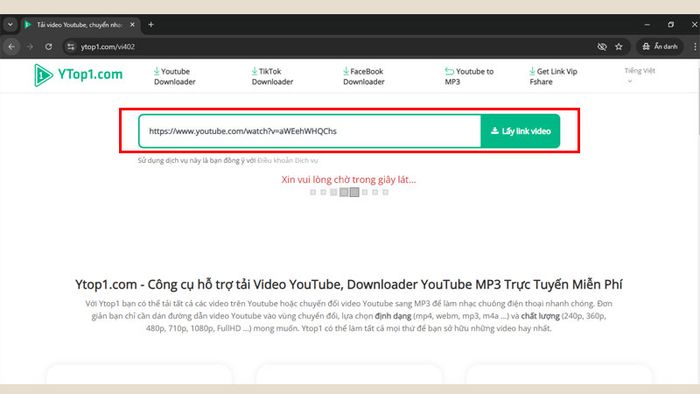Screen dimensions: 700x394
Task: Open the Tiếng Việt language dropdown
Action: pos(639,75)
